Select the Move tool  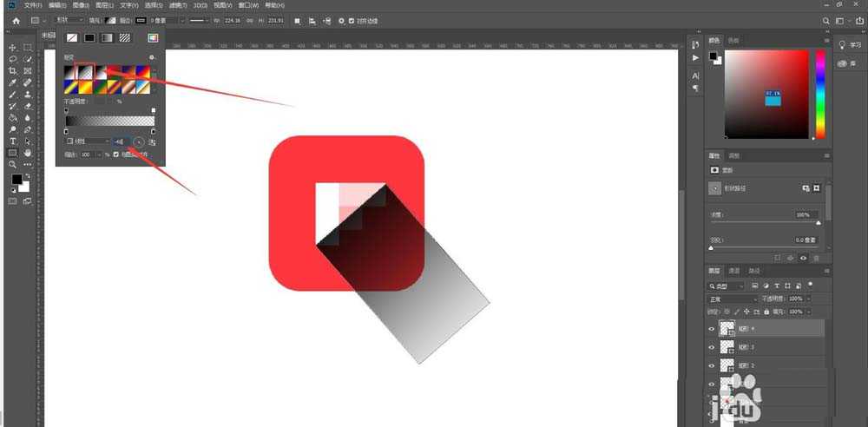pyautogui.click(x=13, y=47)
